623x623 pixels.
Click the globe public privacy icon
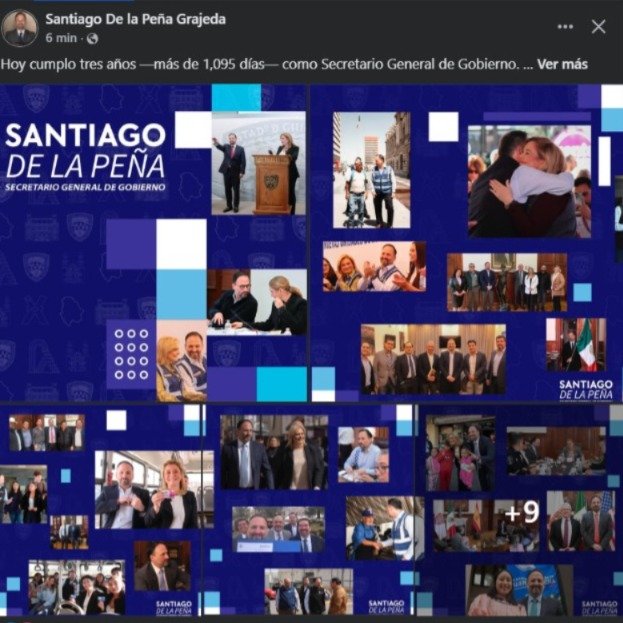click(93, 39)
